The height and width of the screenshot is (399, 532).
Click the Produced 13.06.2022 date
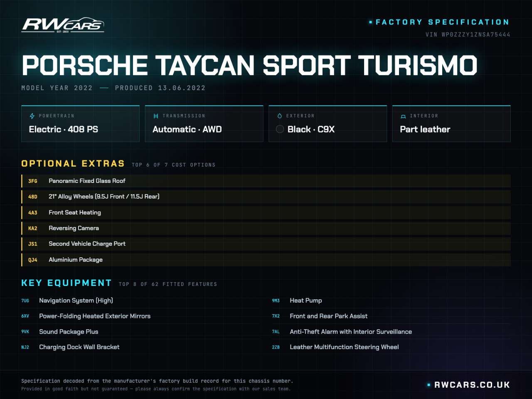[x=160, y=88]
